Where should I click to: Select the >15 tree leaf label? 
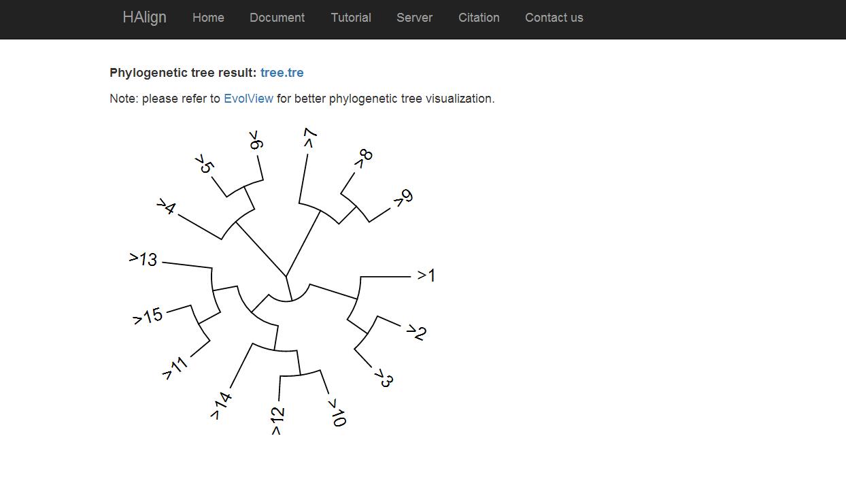148,316
